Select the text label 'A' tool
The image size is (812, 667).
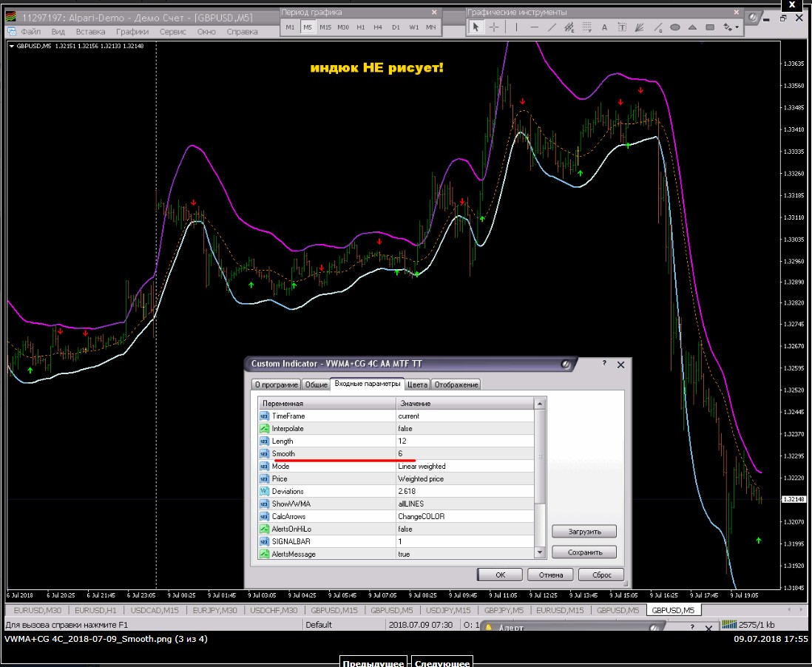[x=604, y=27]
